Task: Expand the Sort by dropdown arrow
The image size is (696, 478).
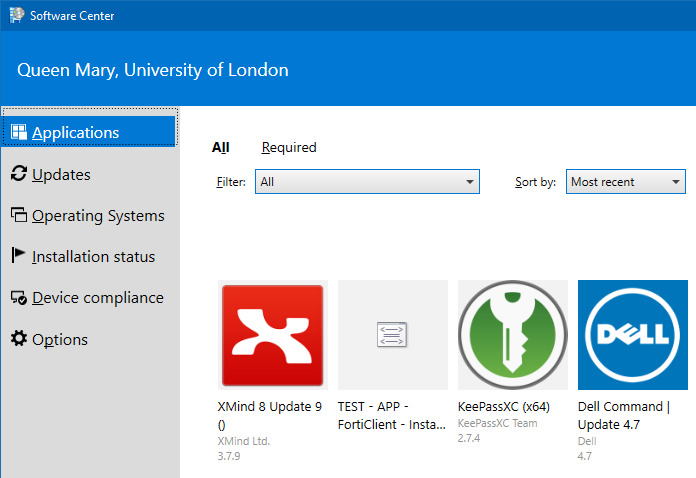Action: 676,182
